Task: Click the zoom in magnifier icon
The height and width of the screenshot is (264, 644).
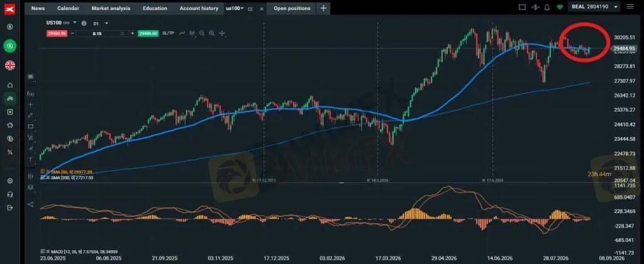Action: pos(212,33)
